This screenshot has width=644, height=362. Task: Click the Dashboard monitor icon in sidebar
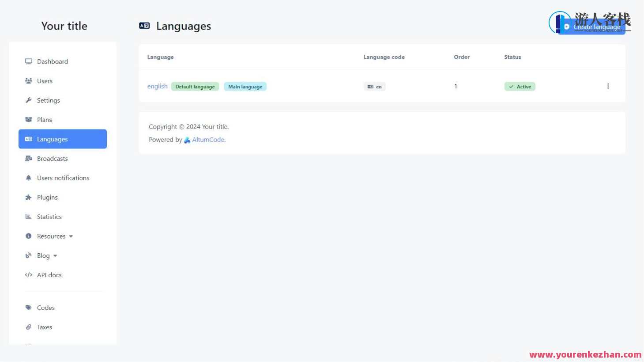pos(29,61)
